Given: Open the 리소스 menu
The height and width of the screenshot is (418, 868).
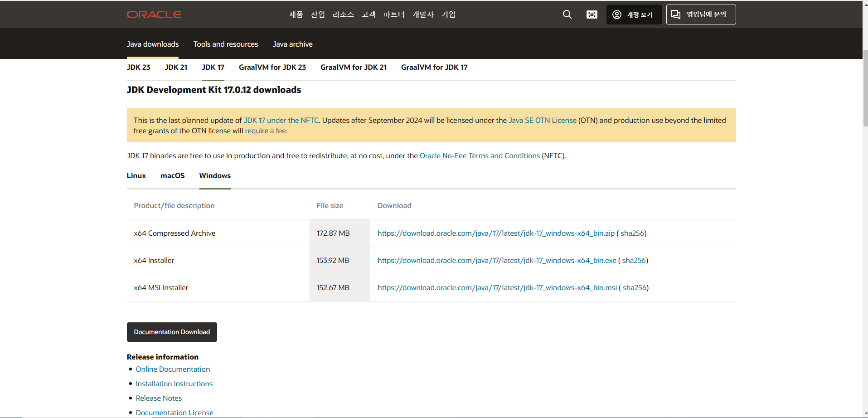Looking at the screenshot, I should pos(343,15).
